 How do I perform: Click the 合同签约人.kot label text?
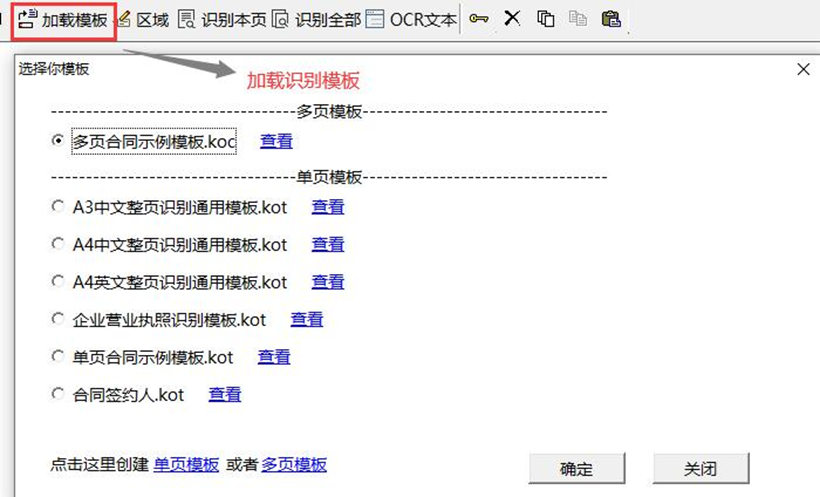[128, 395]
